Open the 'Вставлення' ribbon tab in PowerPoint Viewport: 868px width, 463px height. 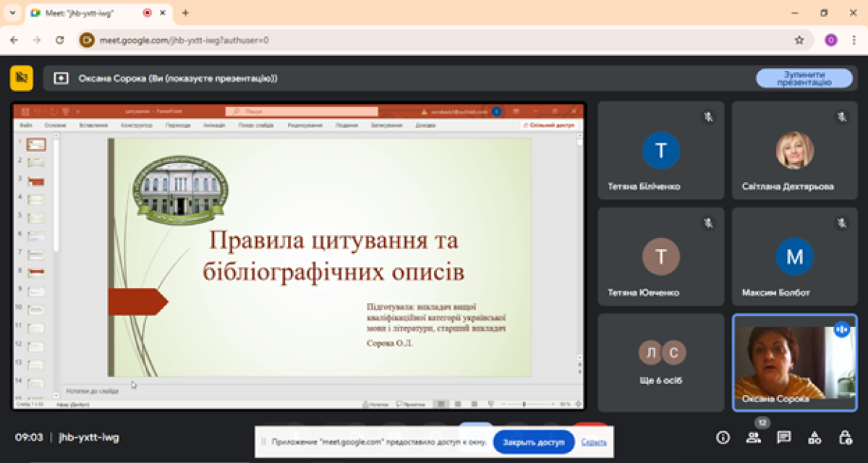point(93,125)
